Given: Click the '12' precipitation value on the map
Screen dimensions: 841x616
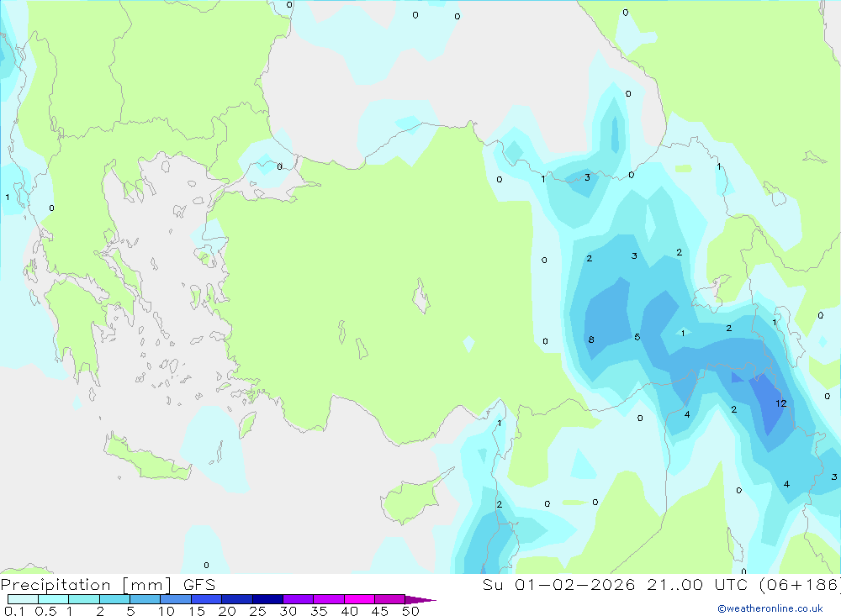Looking at the screenshot, I should click(781, 403).
